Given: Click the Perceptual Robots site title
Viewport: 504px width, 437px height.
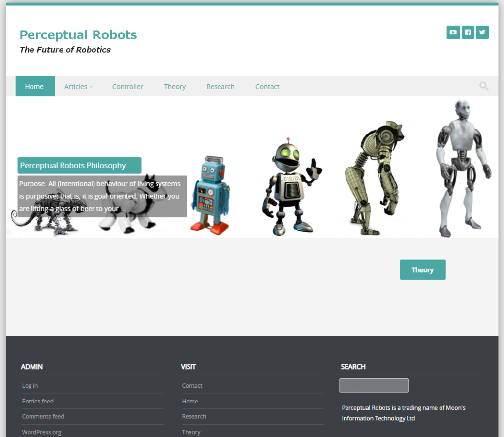Looking at the screenshot, I should point(78,35).
